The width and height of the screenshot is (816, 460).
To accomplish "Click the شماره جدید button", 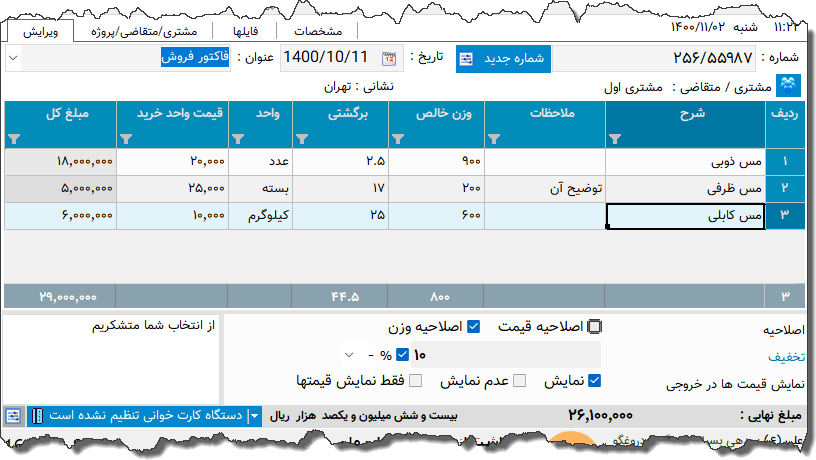I will point(503,58).
